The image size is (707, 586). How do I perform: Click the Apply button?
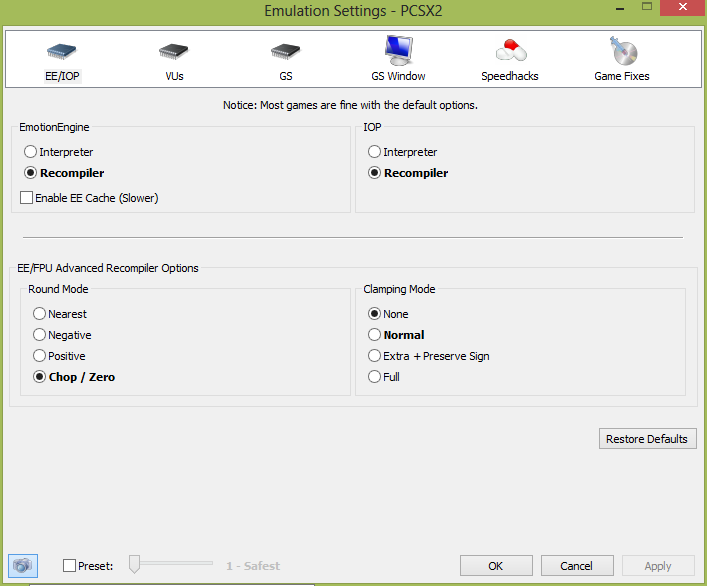[658, 566]
